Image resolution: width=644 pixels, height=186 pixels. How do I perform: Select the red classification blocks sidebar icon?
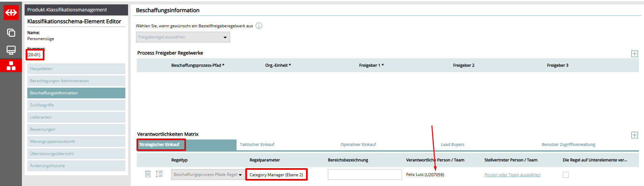pyautogui.click(x=11, y=66)
